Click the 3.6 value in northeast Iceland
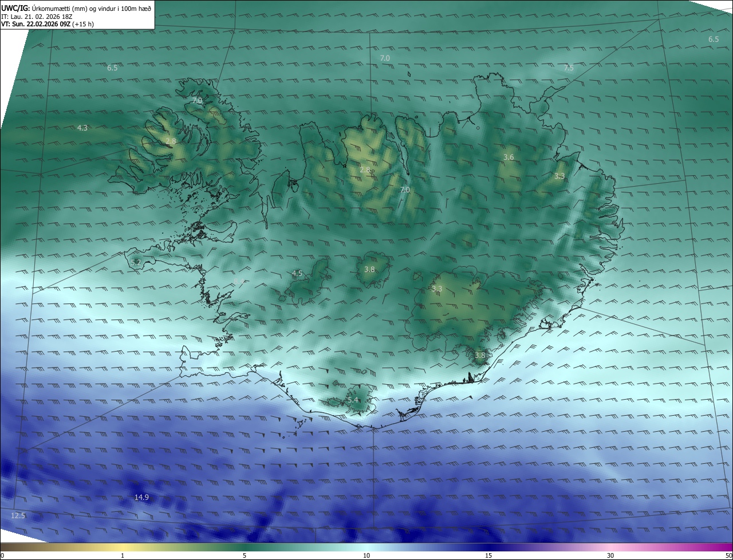Image resolution: width=733 pixels, height=560 pixels. [509, 157]
